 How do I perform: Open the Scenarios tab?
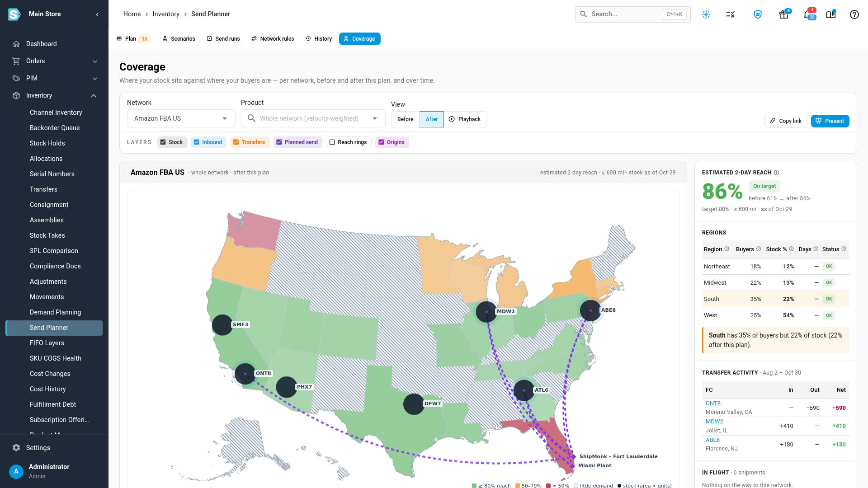click(x=179, y=39)
